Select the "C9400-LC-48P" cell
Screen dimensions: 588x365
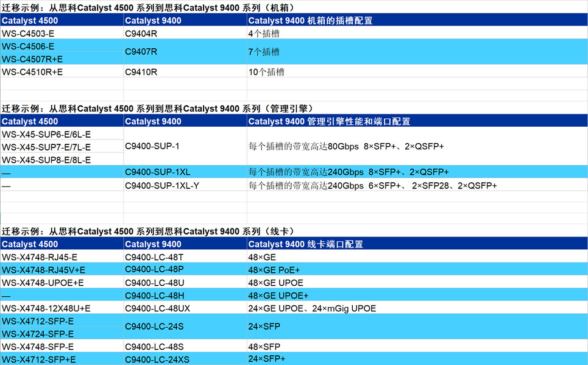coord(185,269)
